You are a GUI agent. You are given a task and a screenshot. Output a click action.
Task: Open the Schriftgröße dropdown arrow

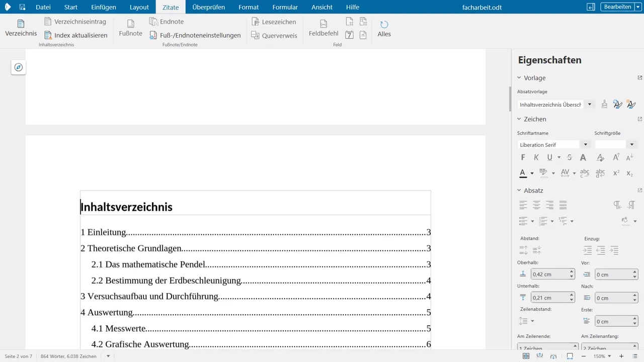(632, 145)
